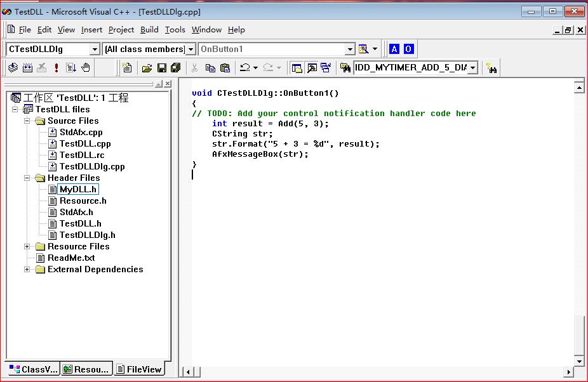Click the Open file folder icon
Screen dimensions: 588x382
[147, 68]
